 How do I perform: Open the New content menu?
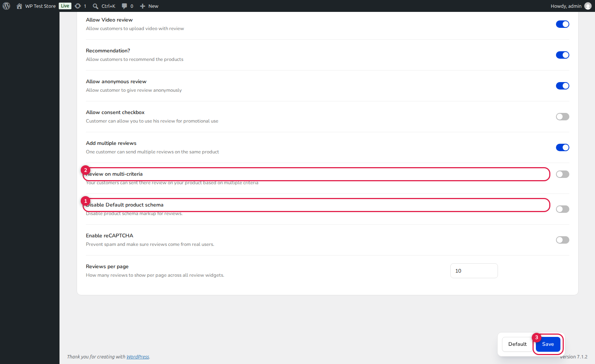pyautogui.click(x=149, y=6)
